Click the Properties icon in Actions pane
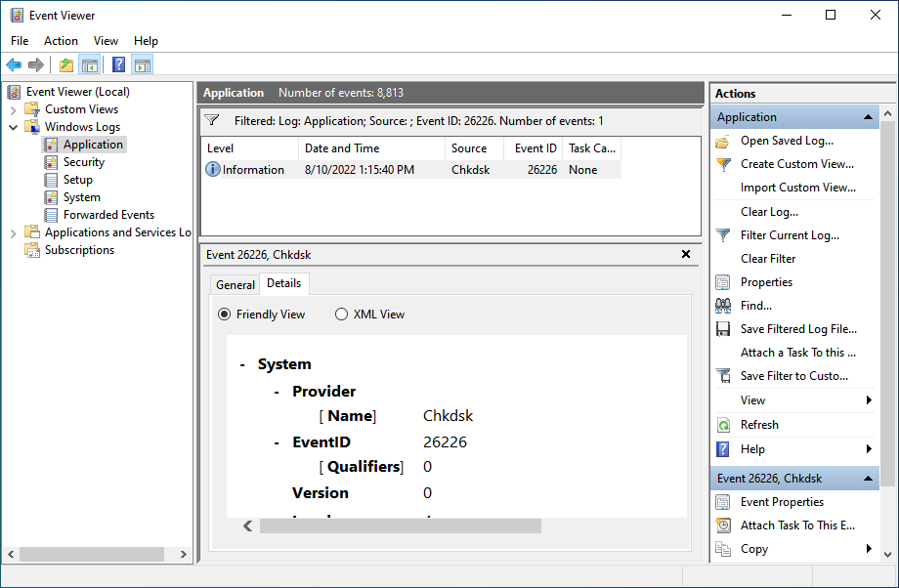Screen dimensions: 899x588 tap(723, 282)
